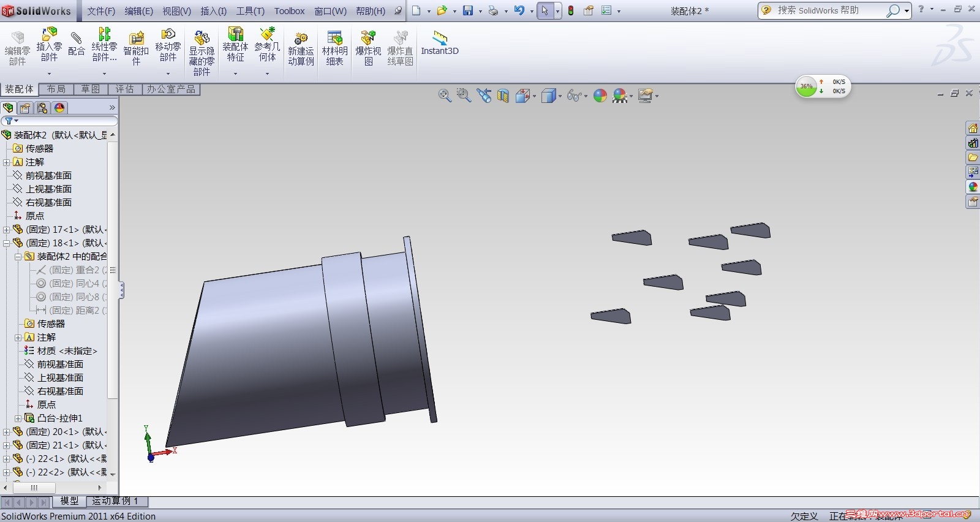This screenshot has width=980, height=522.
Task: Click the Print icon in title toolbar
Action: 493,10
